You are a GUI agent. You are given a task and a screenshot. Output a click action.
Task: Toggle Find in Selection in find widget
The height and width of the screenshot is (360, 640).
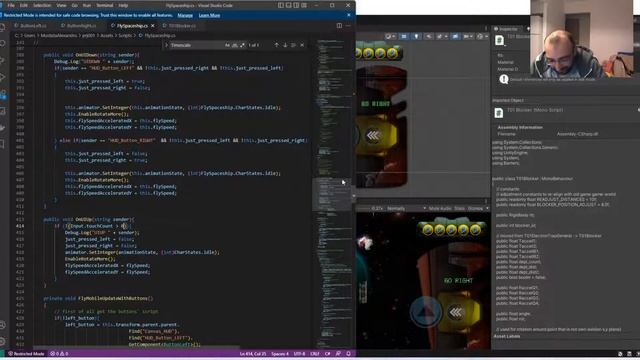293,45
